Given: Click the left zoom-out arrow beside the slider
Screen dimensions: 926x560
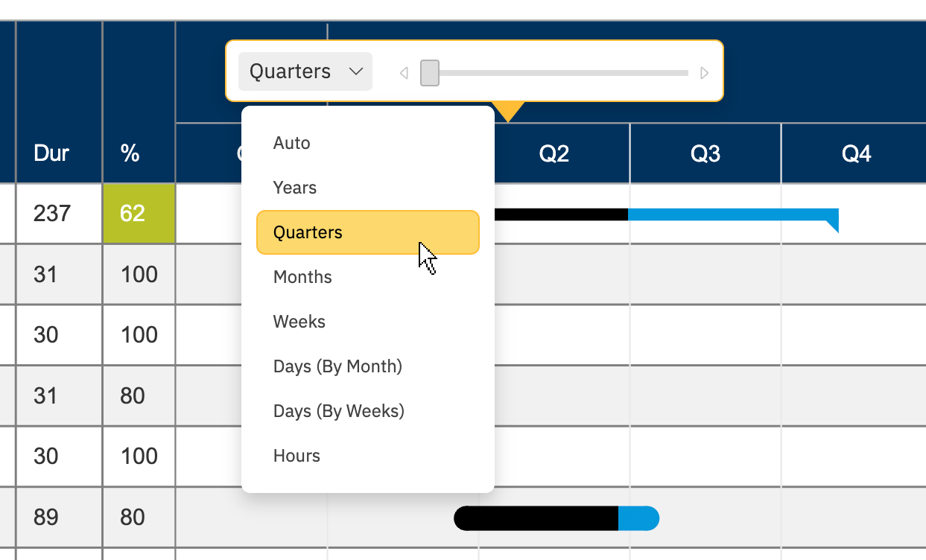Looking at the screenshot, I should tap(404, 72).
